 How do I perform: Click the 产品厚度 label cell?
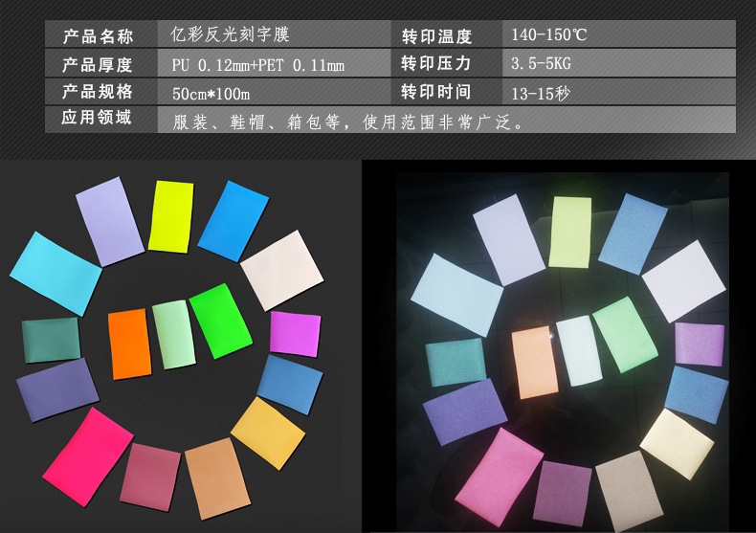pyautogui.click(x=100, y=63)
